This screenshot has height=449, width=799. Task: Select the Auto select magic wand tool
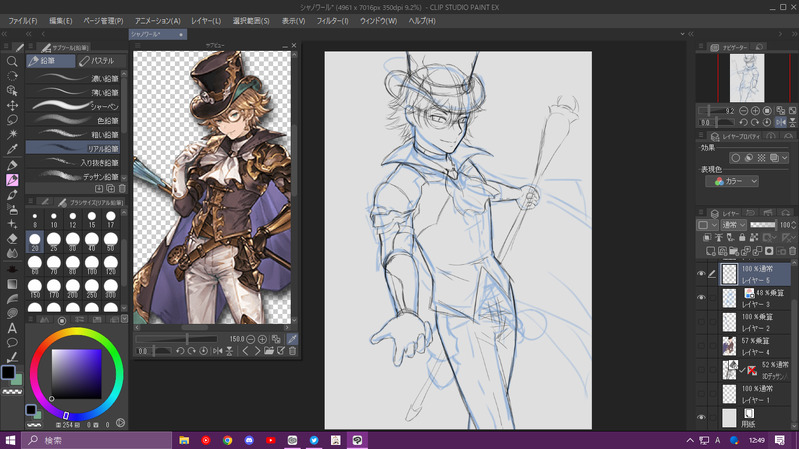(x=12, y=134)
